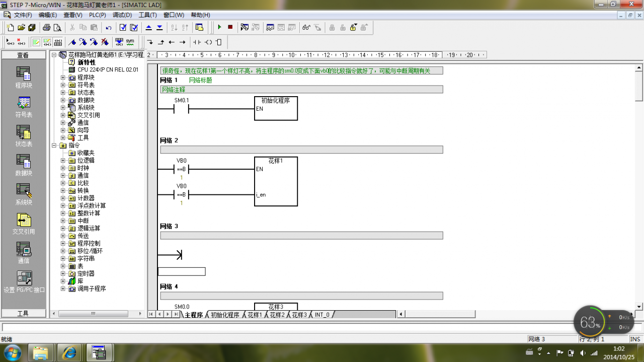Expand the 符号表 tree node
644x362 pixels.
[63, 85]
